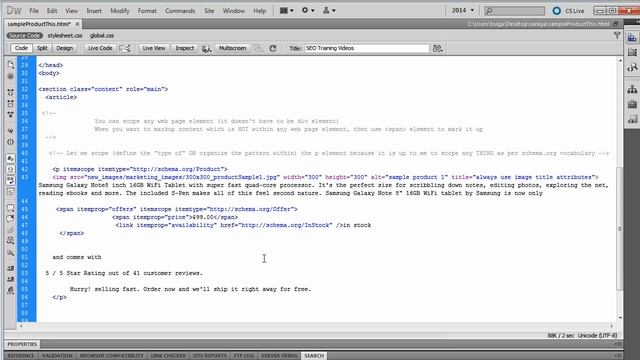Click the vertical scrollbar thumb in the code view
This screenshot has height=360, width=640.
point(620,229)
